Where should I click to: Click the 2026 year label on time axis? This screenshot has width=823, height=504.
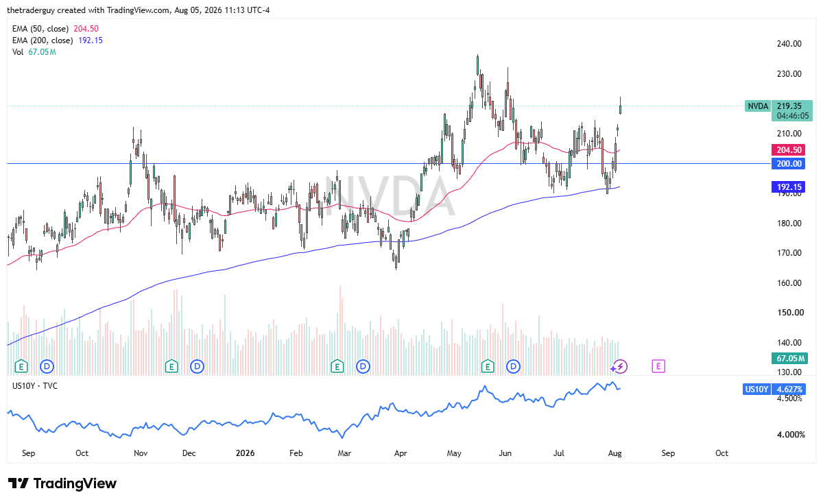pos(246,453)
